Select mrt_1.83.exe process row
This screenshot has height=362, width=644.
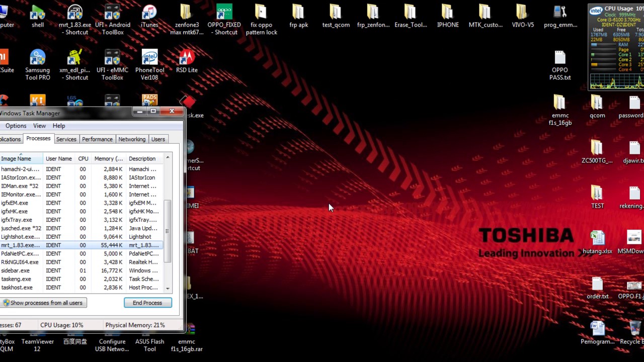click(x=82, y=245)
